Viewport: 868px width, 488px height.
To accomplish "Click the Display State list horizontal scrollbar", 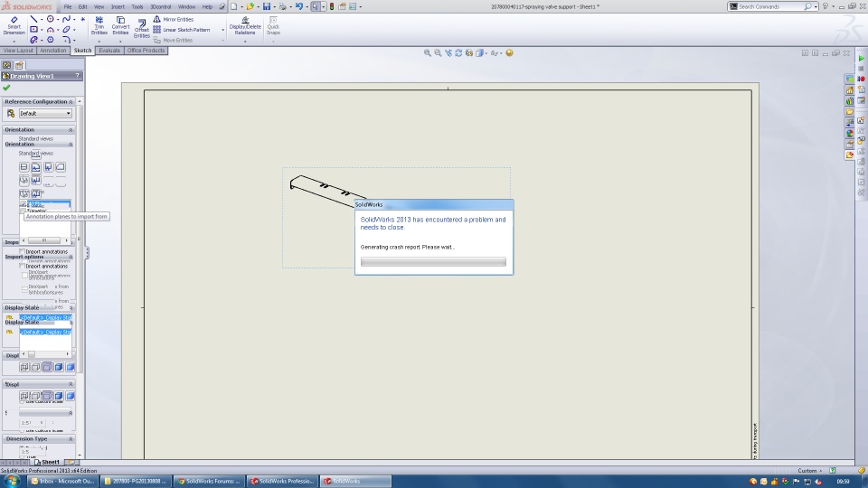I will coord(45,354).
